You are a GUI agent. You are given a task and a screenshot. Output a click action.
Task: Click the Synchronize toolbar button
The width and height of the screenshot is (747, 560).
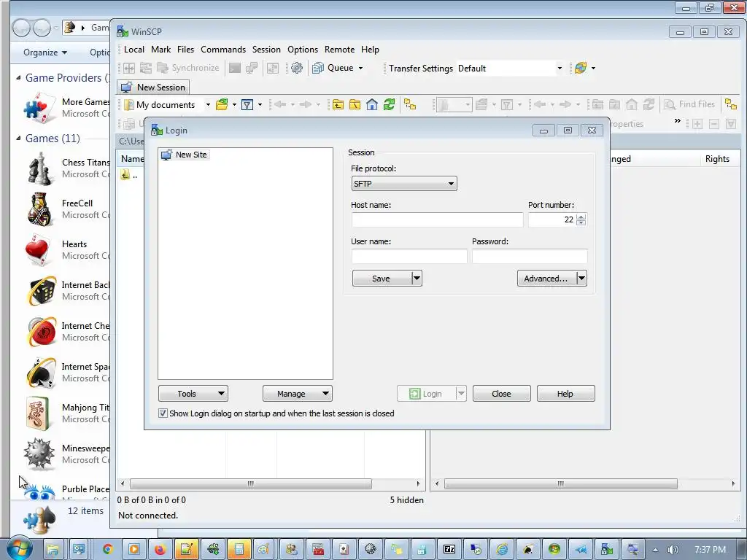click(188, 68)
